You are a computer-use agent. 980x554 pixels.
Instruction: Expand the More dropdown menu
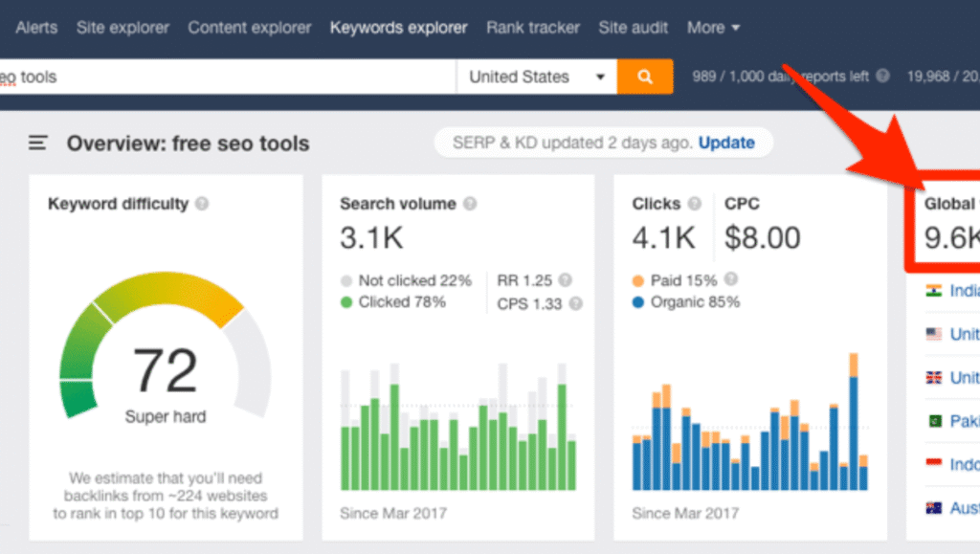[713, 28]
